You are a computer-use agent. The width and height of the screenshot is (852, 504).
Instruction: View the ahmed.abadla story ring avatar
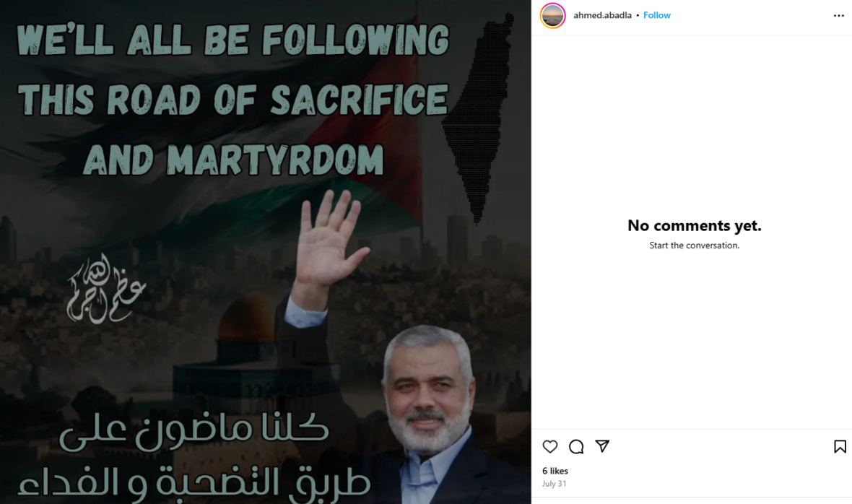click(552, 15)
